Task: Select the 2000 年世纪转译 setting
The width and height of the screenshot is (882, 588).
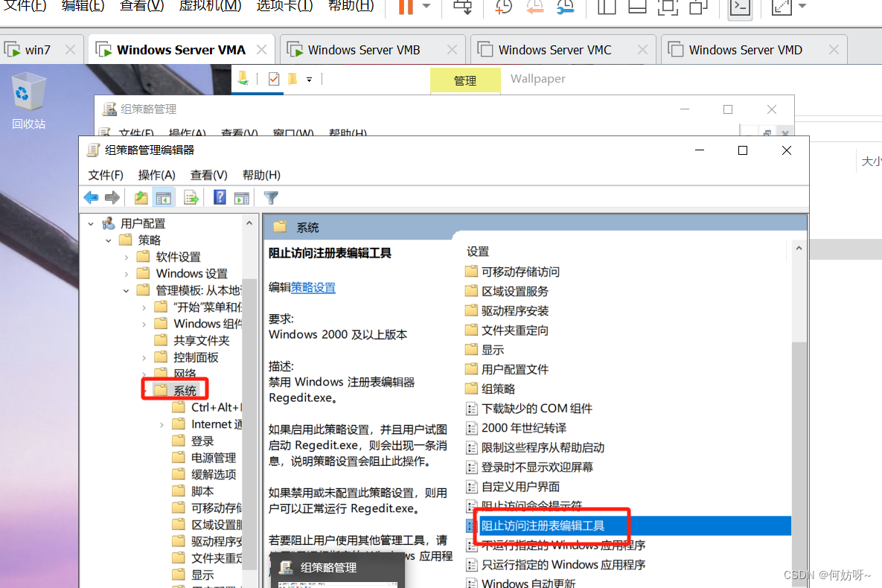Action: coord(524,428)
